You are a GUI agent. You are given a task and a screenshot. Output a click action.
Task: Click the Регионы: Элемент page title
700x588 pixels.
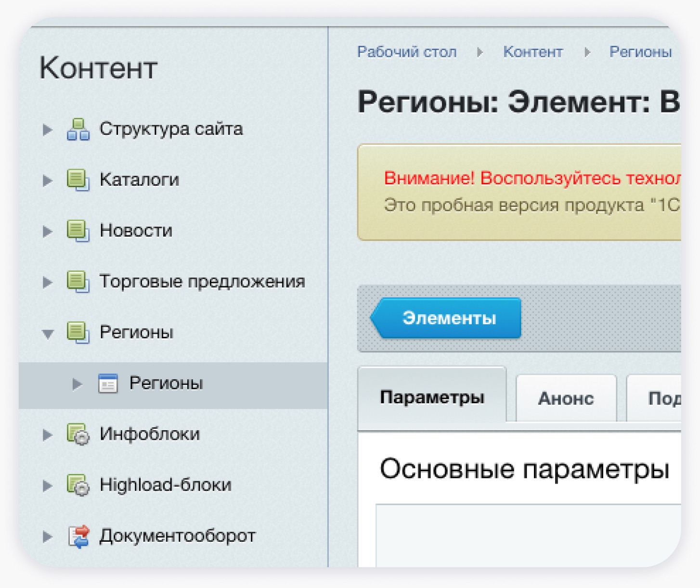tap(519, 102)
